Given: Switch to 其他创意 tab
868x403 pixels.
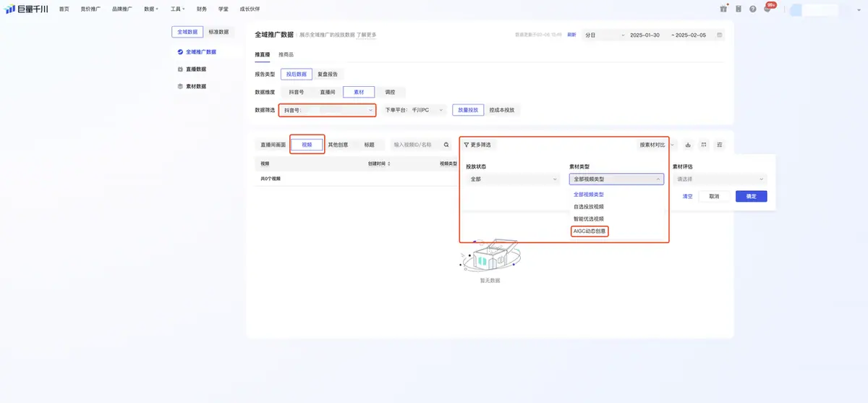Looking at the screenshot, I should point(338,145).
